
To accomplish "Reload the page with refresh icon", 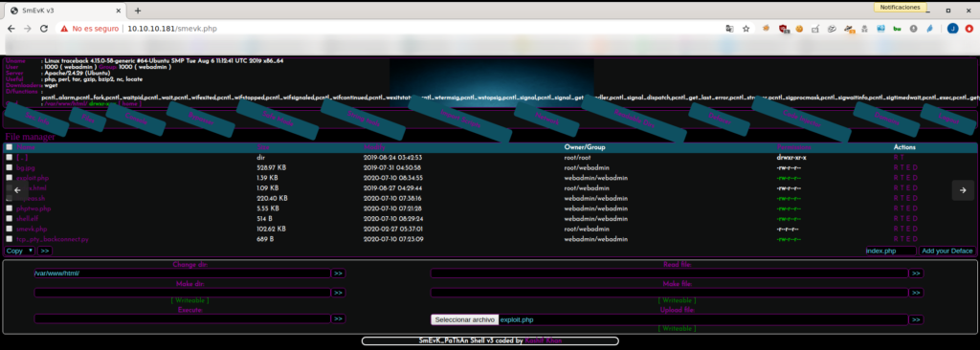I will (x=44, y=29).
